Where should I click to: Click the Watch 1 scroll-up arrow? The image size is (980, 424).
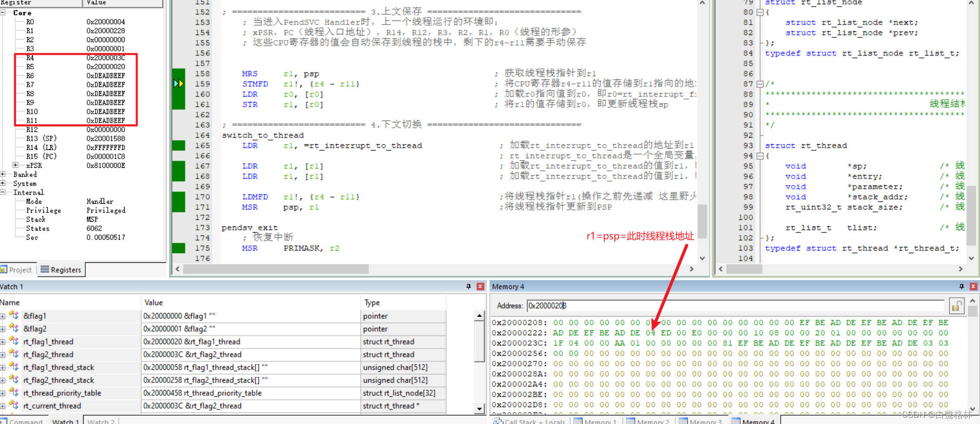click(479, 316)
